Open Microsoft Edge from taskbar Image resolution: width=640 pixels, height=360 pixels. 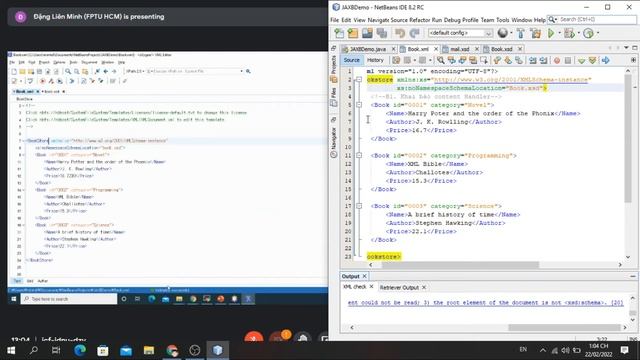(x=80, y=350)
